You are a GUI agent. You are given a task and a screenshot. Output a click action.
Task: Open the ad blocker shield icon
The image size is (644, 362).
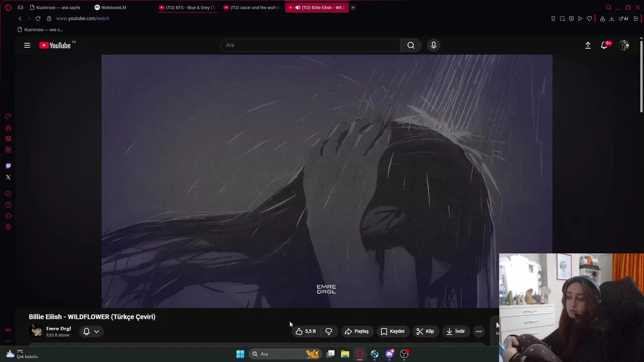point(571,19)
